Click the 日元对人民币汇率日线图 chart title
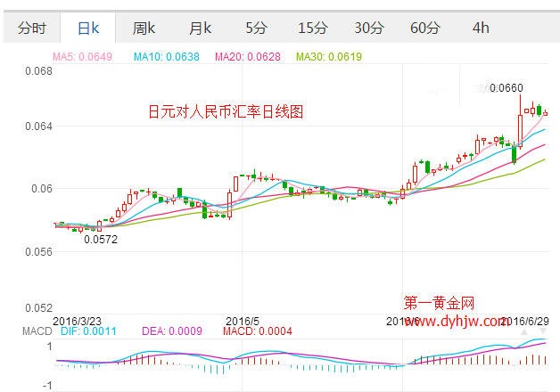The width and height of the screenshot is (560, 392). (x=226, y=111)
